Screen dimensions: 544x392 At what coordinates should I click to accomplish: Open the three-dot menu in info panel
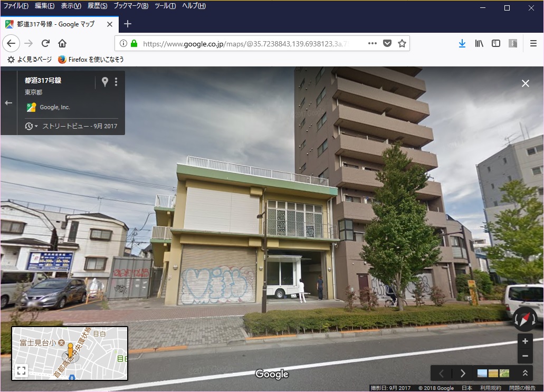click(x=116, y=82)
